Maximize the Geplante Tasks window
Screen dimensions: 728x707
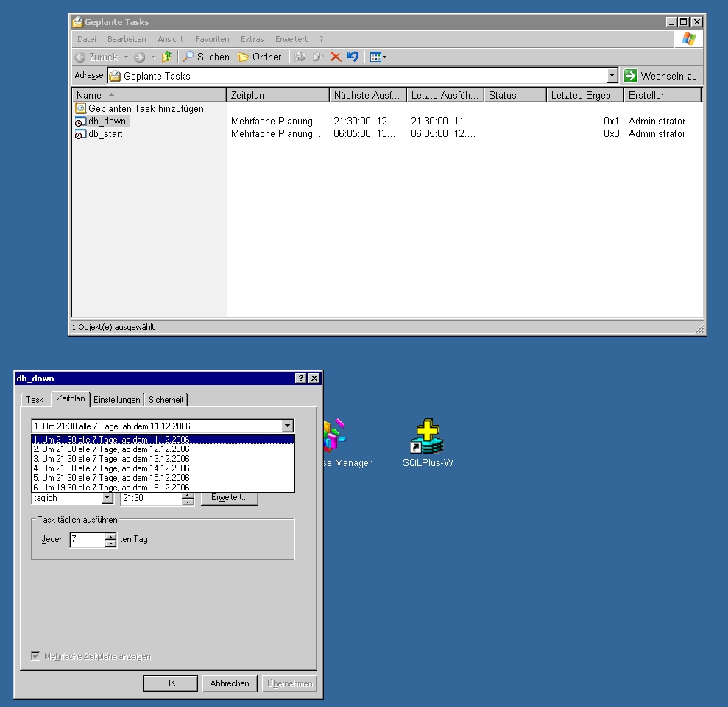pos(684,22)
